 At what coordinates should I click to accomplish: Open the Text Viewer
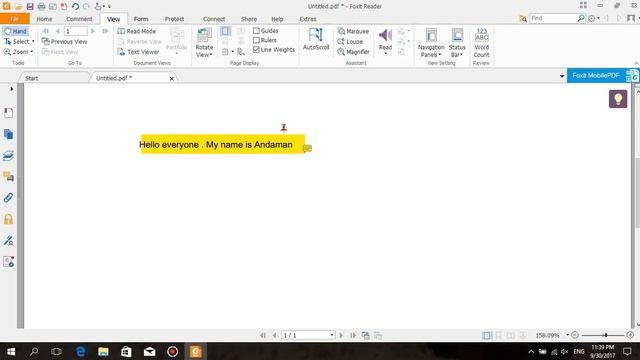[x=138, y=52]
